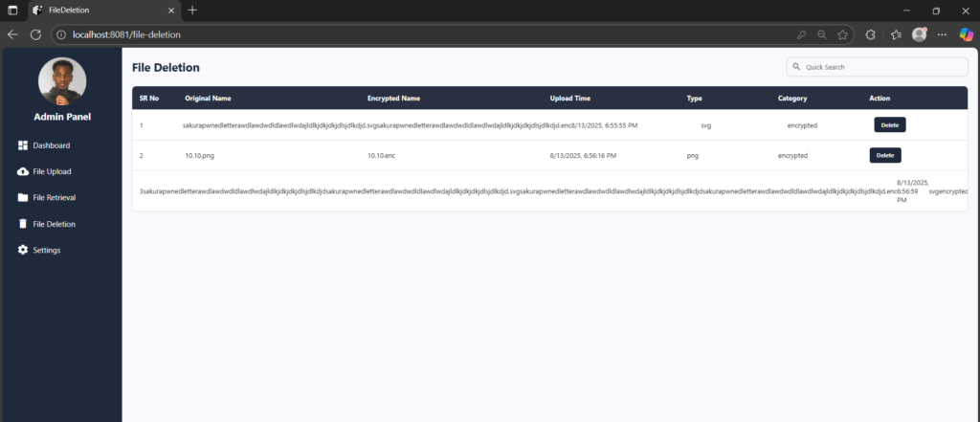Image resolution: width=980 pixels, height=422 pixels.
Task: Click the File Deletion page heading
Action: point(166,68)
